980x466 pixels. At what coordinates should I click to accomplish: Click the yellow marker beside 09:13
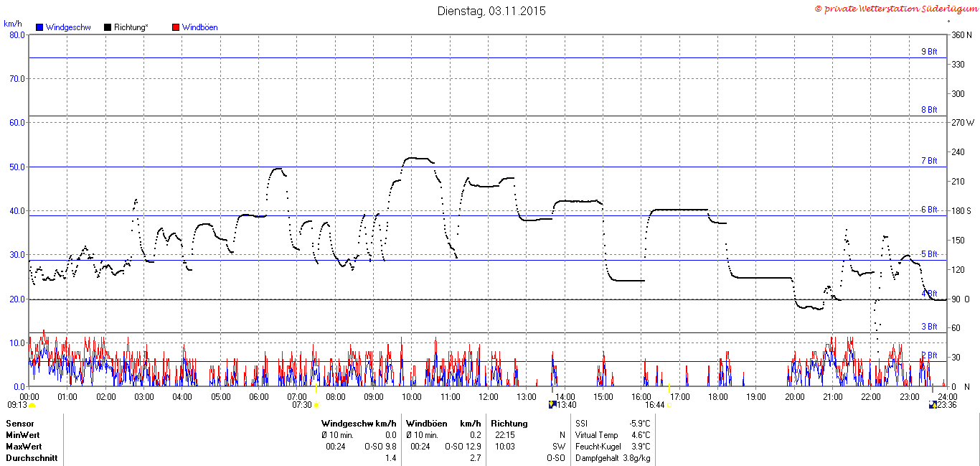click(x=32, y=405)
